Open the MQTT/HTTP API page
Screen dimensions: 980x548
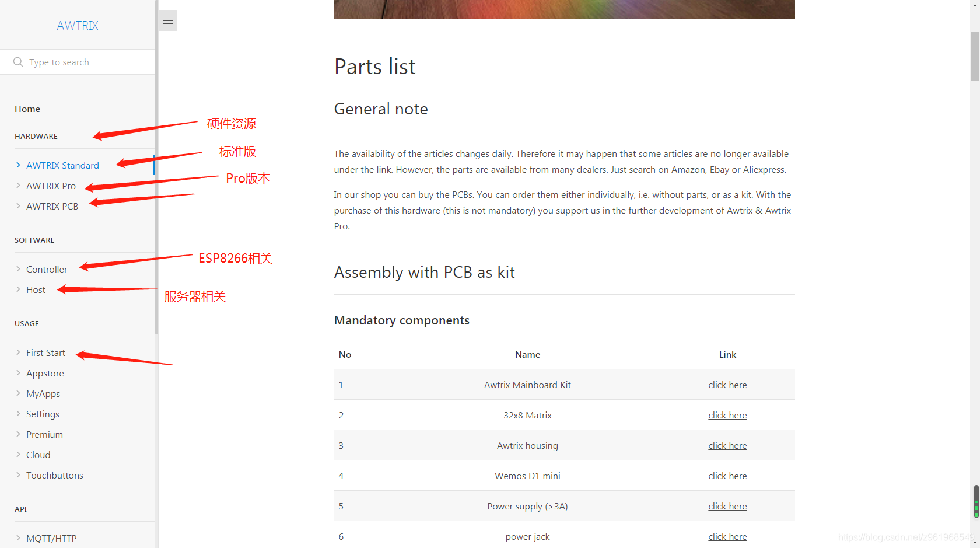pyautogui.click(x=51, y=538)
